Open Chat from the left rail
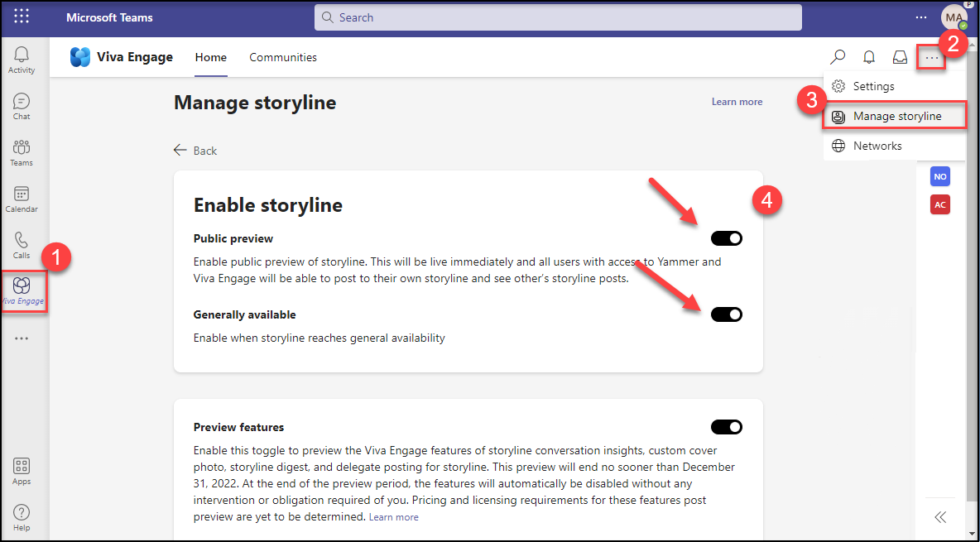The height and width of the screenshot is (542, 980). tap(22, 106)
